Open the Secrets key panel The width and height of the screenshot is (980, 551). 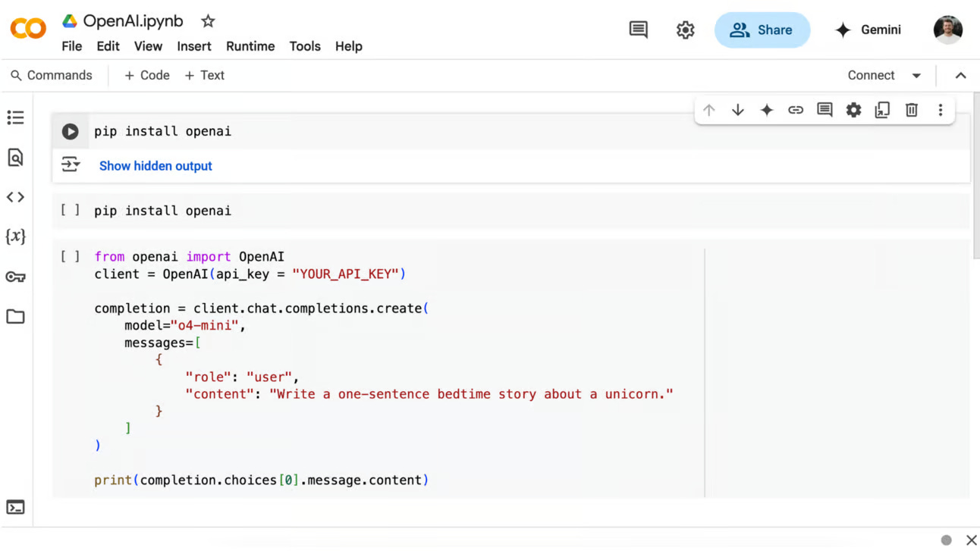[x=15, y=277]
